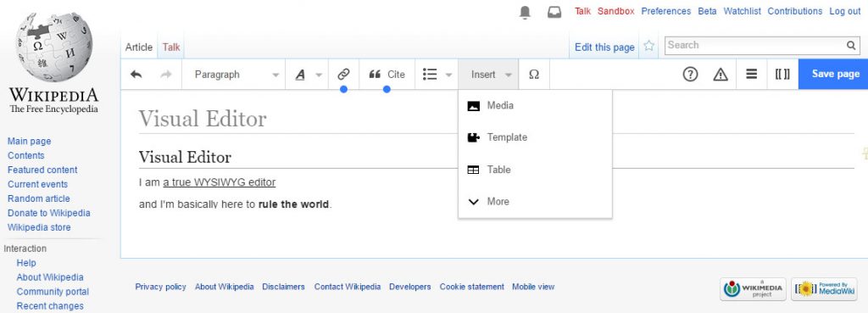
Task: Open the Beta link
Action: [707, 11]
